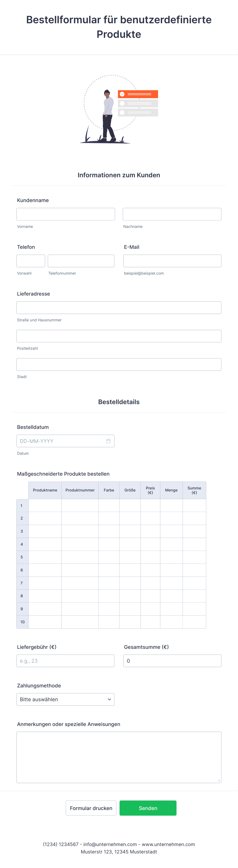This screenshot has width=238, height=868.
Task: Click the Menge cell in row 3
Action: [x=171, y=531]
